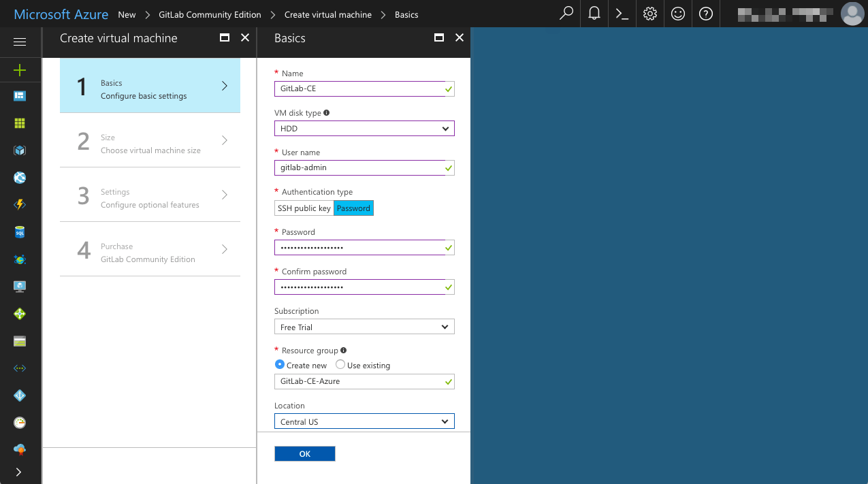Confirm the Basics settings with OK

pyautogui.click(x=304, y=453)
